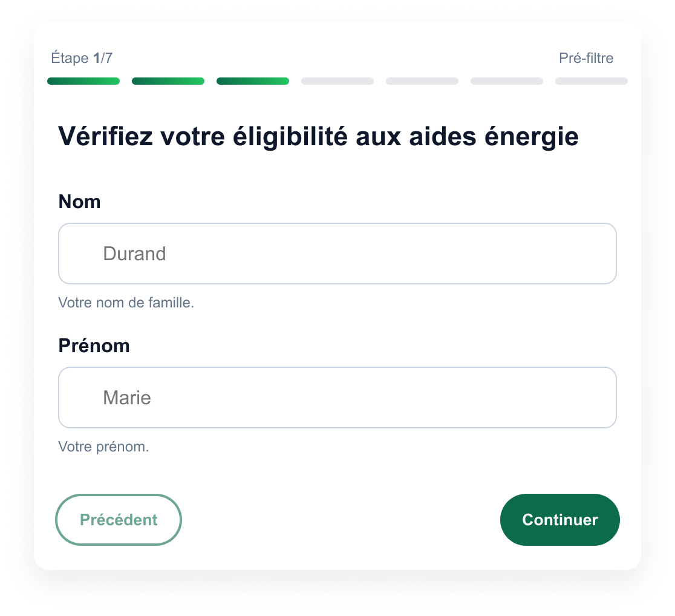Click the 'Vérifiez votre éligibilité' heading
Screen dimensions: 675x616
click(x=318, y=137)
